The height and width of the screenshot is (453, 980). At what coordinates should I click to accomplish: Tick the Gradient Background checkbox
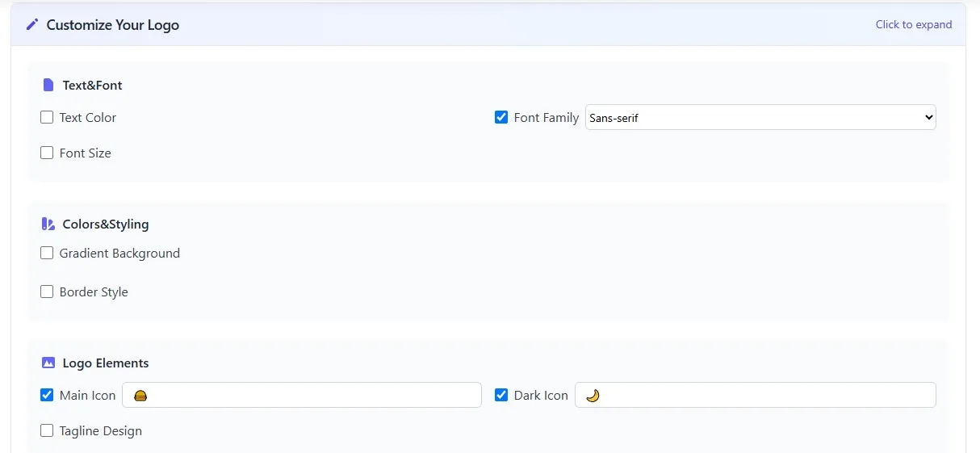47,253
